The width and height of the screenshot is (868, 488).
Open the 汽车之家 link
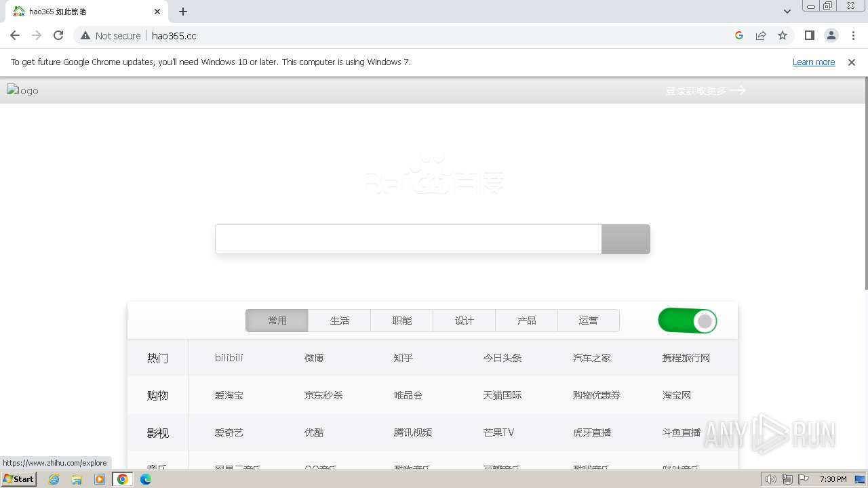(592, 358)
